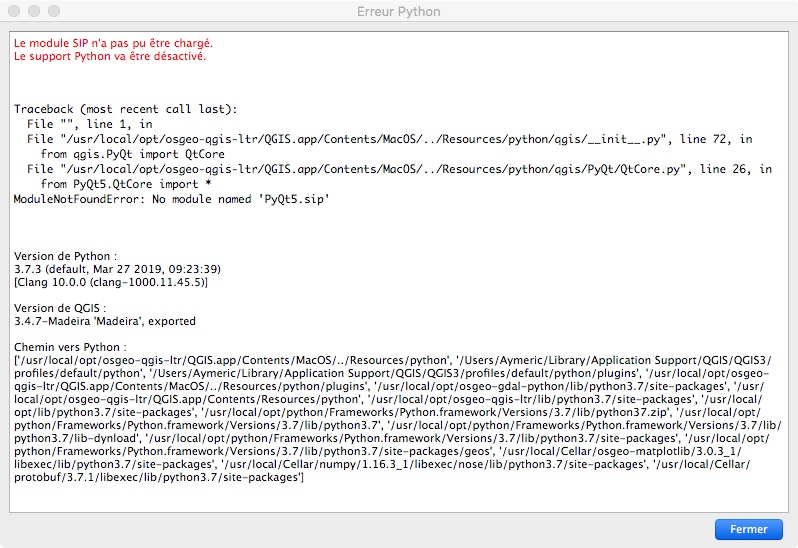Click the 'Version de QGIS :' label
Image resolution: width=798 pixels, height=548 pixels.
(x=60, y=308)
